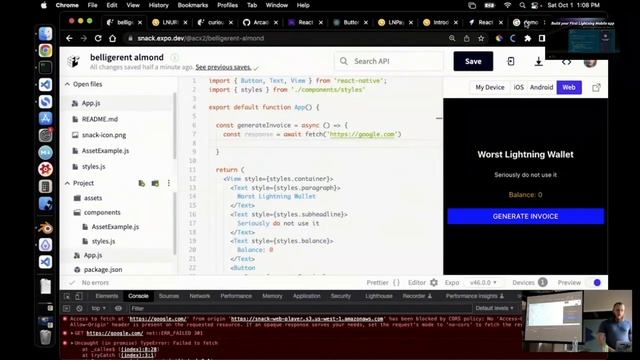Toggle the Preview switch
Image resolution: width=640 pixels, height=360 pixels.
tap(595, 282)
